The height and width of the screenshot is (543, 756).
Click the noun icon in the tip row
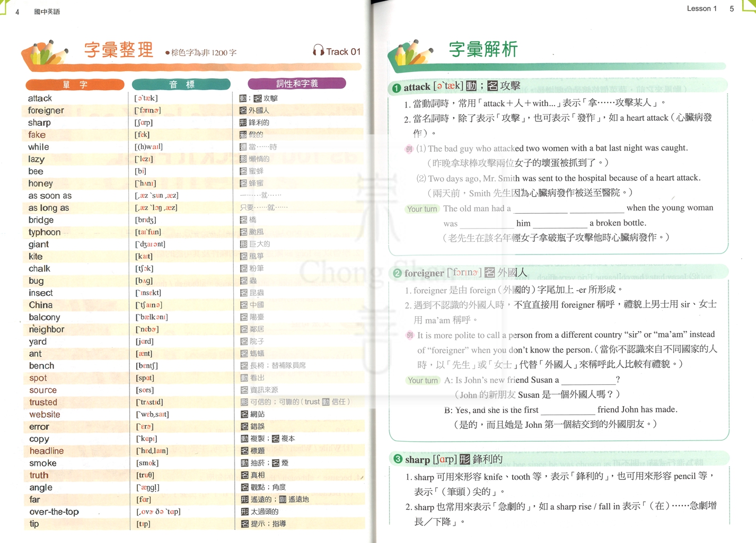[x=245, y=524]
